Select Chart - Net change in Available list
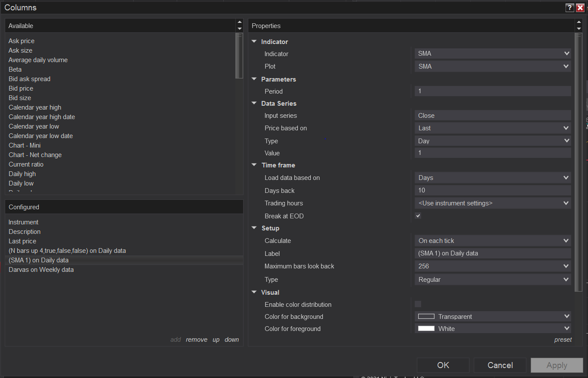 35,155
